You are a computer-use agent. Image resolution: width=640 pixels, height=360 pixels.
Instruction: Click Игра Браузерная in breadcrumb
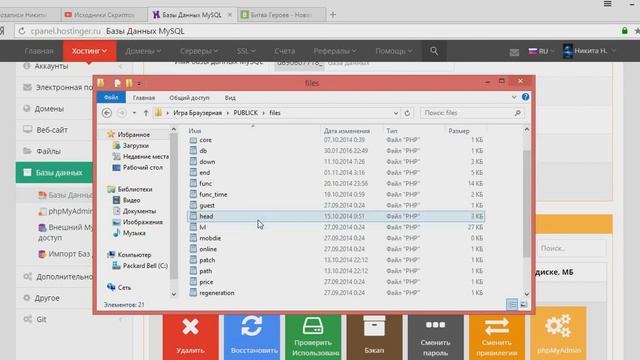click(198, 113)
